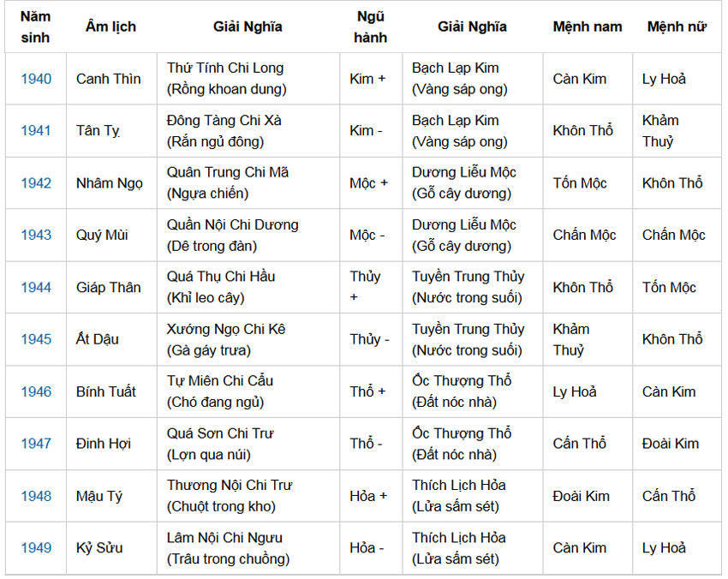The width and height of the screenshot is (728, 579).
Task: Click the Canh Thìn cell
Action: point(109,79)
